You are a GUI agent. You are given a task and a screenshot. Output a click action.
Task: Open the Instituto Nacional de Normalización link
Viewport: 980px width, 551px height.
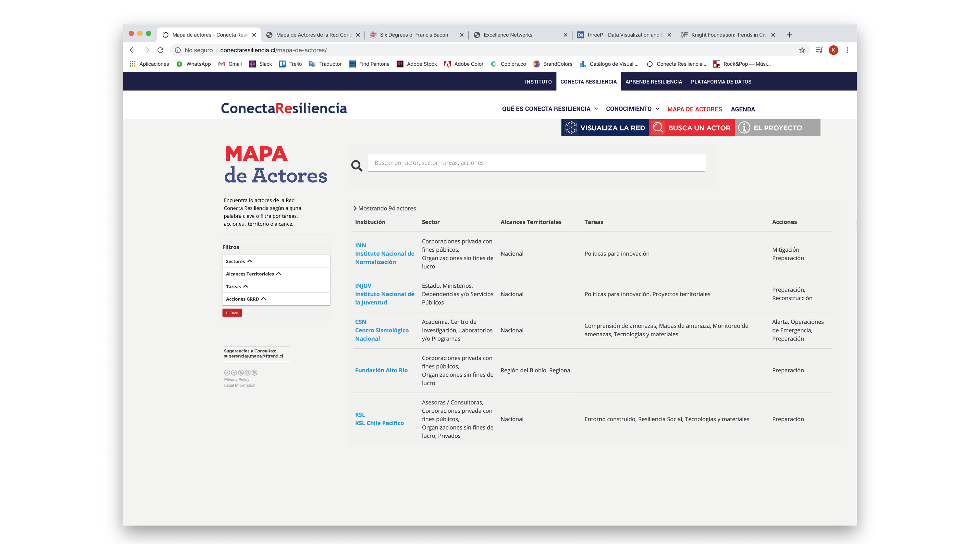[x=385, y=253]
